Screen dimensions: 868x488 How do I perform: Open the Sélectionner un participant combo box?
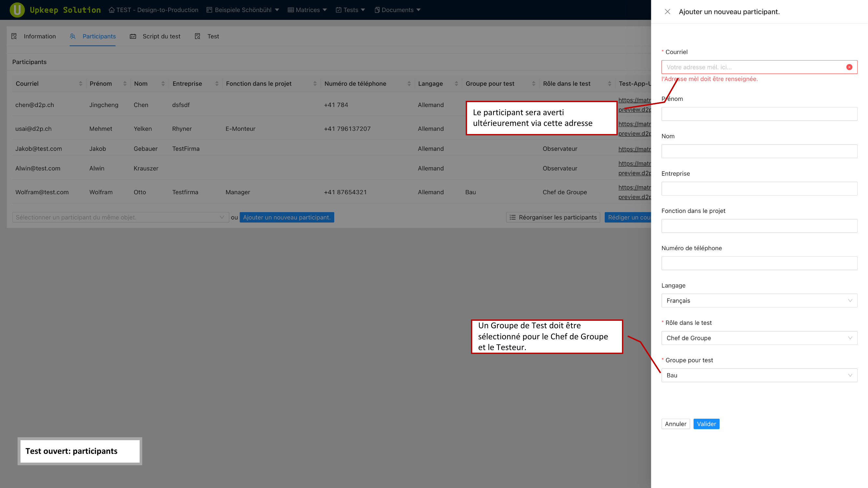tap(120, 217)
